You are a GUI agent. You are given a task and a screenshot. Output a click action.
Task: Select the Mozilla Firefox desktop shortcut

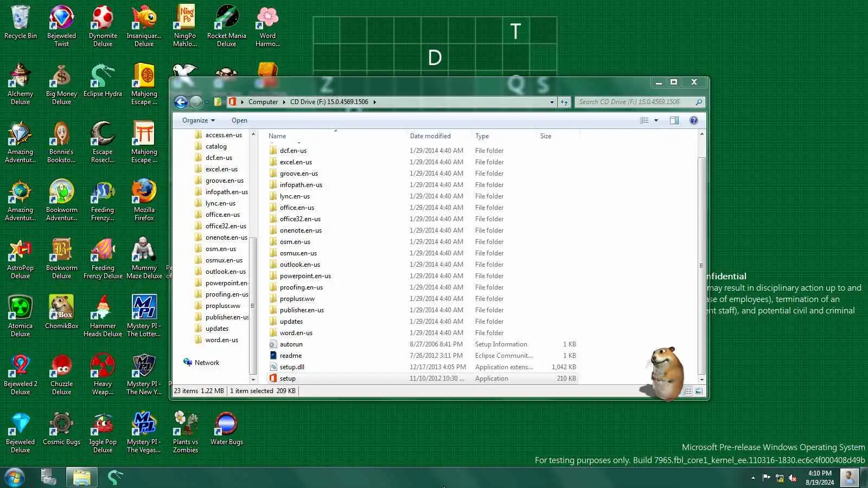click(x=144, y=200)
